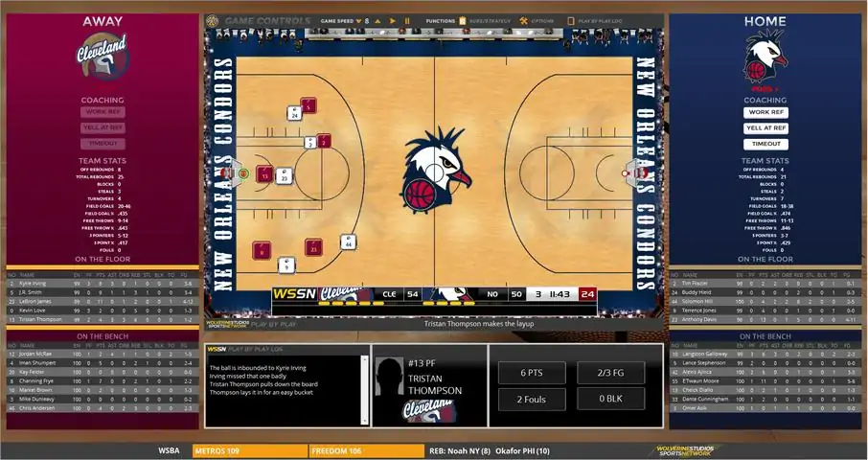868x460 pixels.
Task: Call a Timeout for the Home team
Action: point(765,144)
